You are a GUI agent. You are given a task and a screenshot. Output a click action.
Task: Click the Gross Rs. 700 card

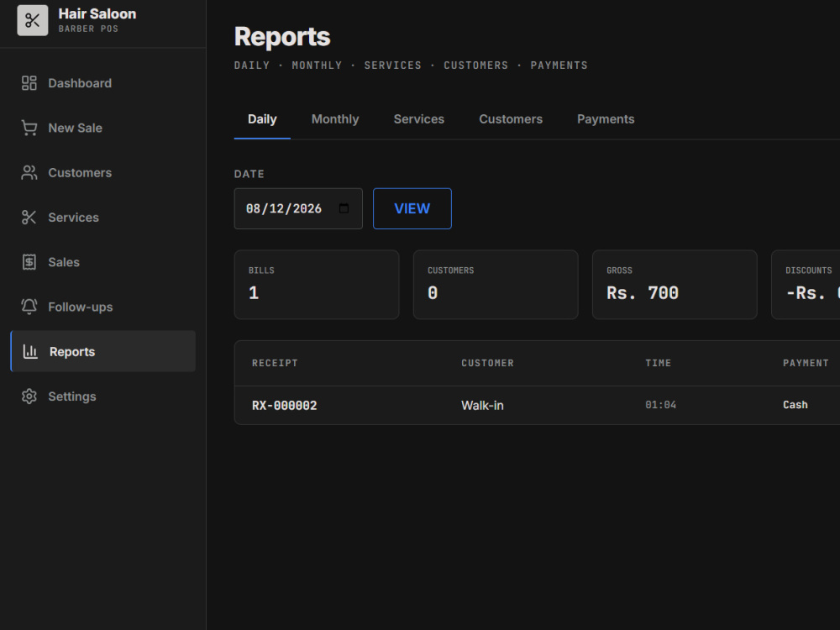point(675,285)
